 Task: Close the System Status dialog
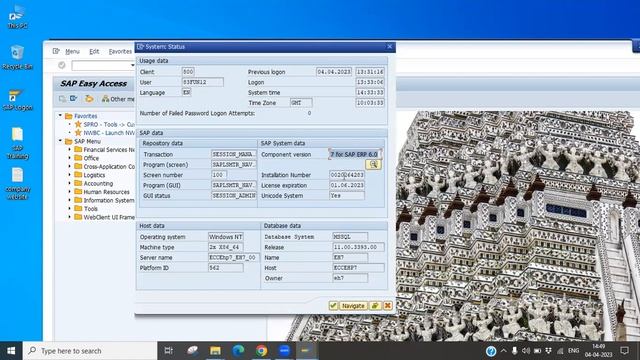coord(390,47)
